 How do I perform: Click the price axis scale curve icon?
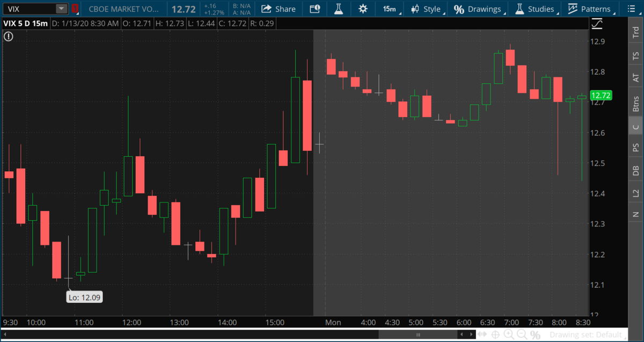(x=597, y=24)
